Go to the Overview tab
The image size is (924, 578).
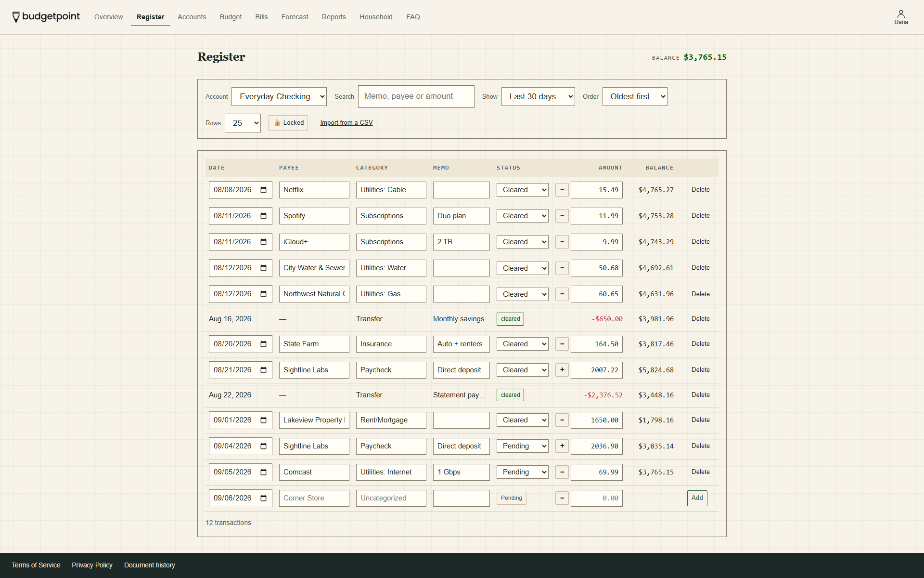tap(108, 17)
